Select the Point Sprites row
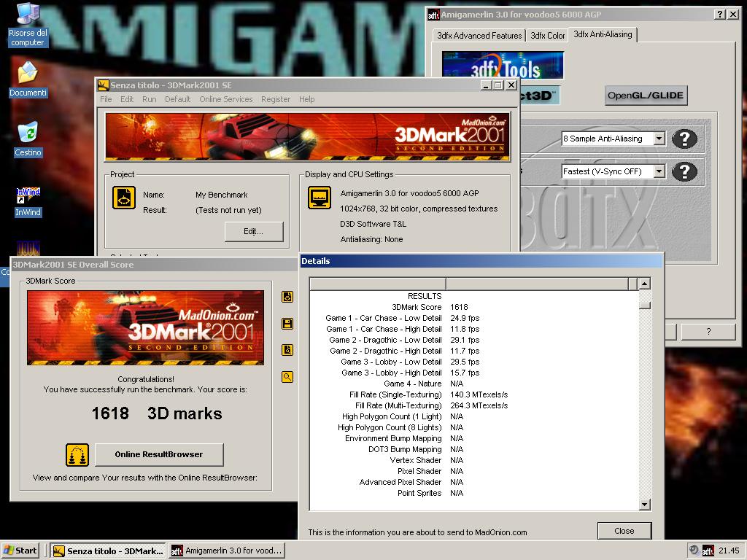Viewport: 747px width, 560px height. (x=474, y=494)
